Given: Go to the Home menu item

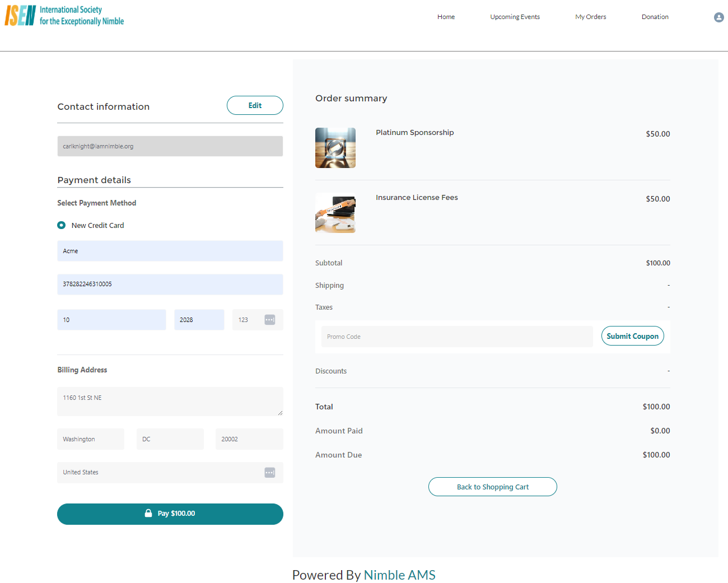Looking at the screenshot, I should pos(446,17).
